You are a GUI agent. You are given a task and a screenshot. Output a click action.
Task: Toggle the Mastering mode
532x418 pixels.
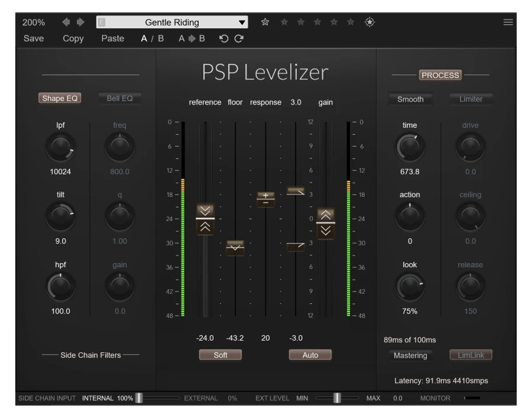410,355
